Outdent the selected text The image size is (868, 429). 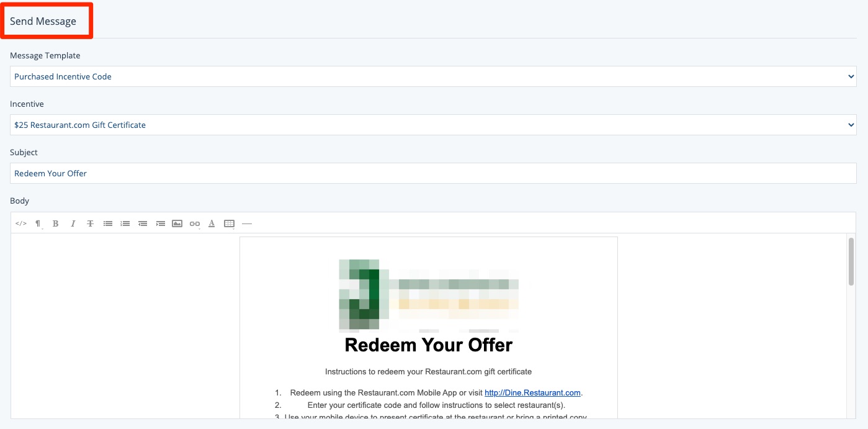point(143,224)
